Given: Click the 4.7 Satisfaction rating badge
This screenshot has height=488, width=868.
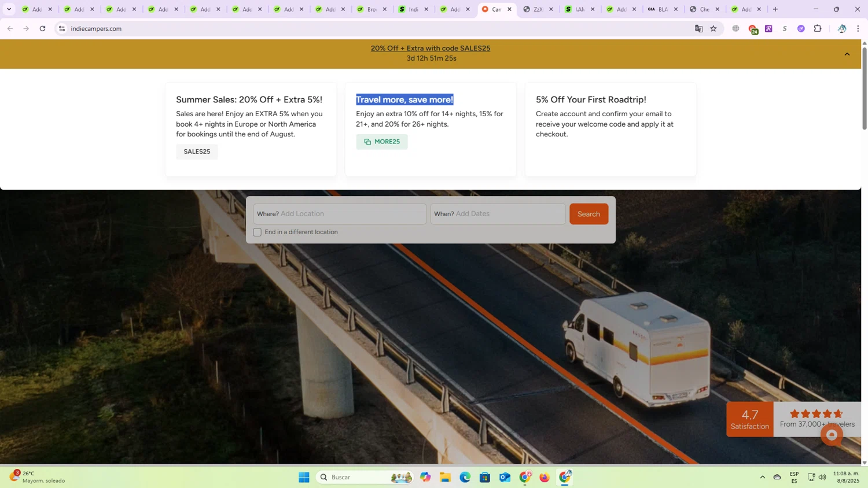Looking at the screenshot, I should [x=750, y=419].
